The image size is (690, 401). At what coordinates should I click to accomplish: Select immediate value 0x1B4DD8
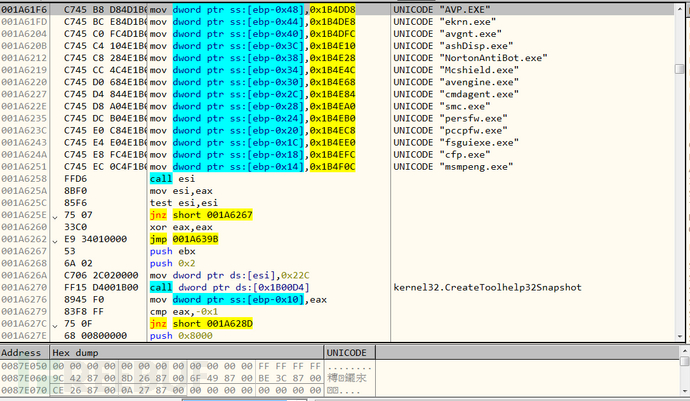[x=333, y=9]
